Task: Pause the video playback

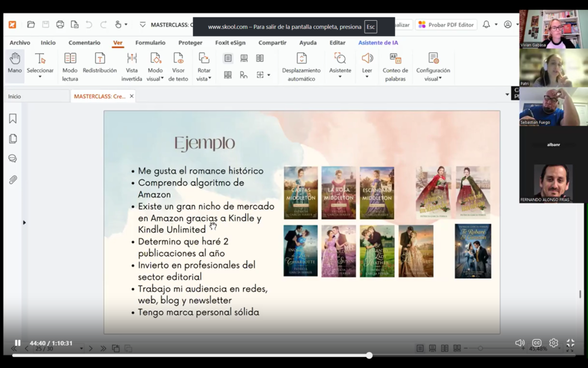Action: tap(18, 343)
